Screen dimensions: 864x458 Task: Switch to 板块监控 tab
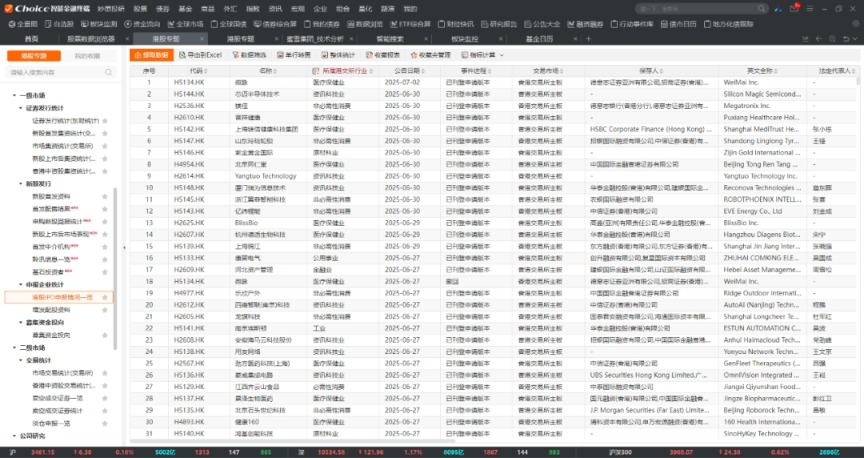465,39
